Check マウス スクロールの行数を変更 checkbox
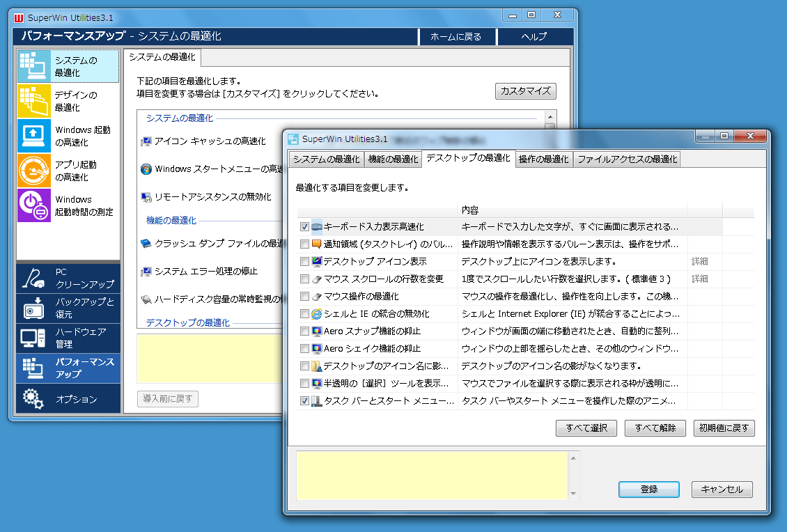This screenshot has width=787, height=532. click(x=304, y=279)
